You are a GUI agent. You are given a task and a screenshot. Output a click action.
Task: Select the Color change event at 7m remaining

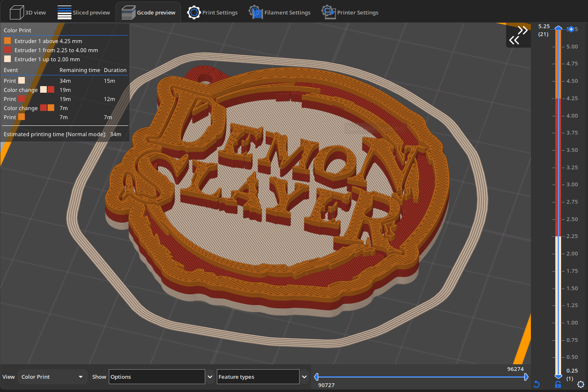65,108
